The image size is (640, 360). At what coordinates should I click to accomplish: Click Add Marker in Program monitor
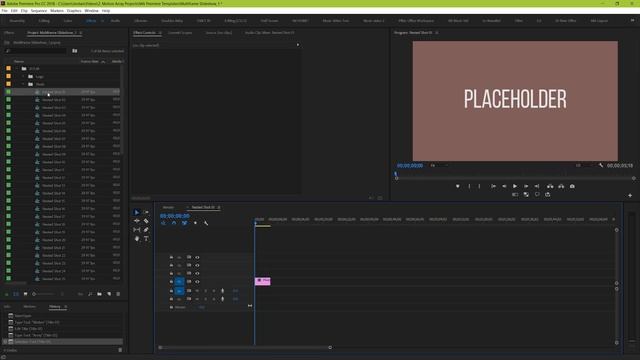(458, 187)
